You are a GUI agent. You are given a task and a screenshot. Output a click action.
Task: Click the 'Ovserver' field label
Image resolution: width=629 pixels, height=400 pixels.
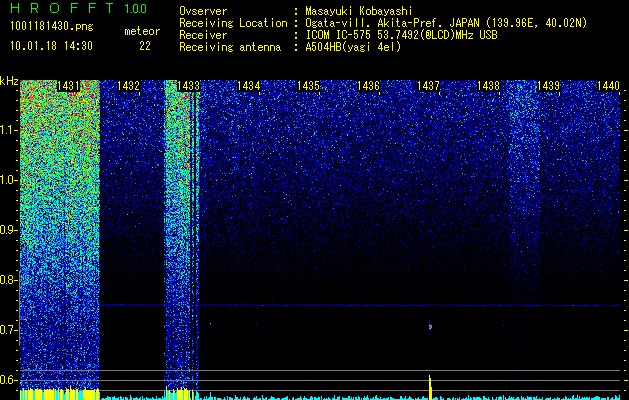[x=203, y=11]
